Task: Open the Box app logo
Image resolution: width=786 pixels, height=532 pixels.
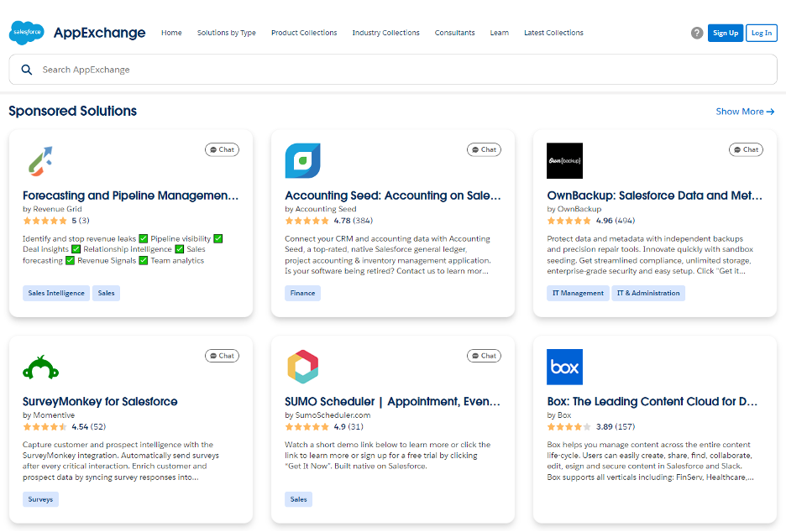Action: pyautogui.click(x=564, y=367)
